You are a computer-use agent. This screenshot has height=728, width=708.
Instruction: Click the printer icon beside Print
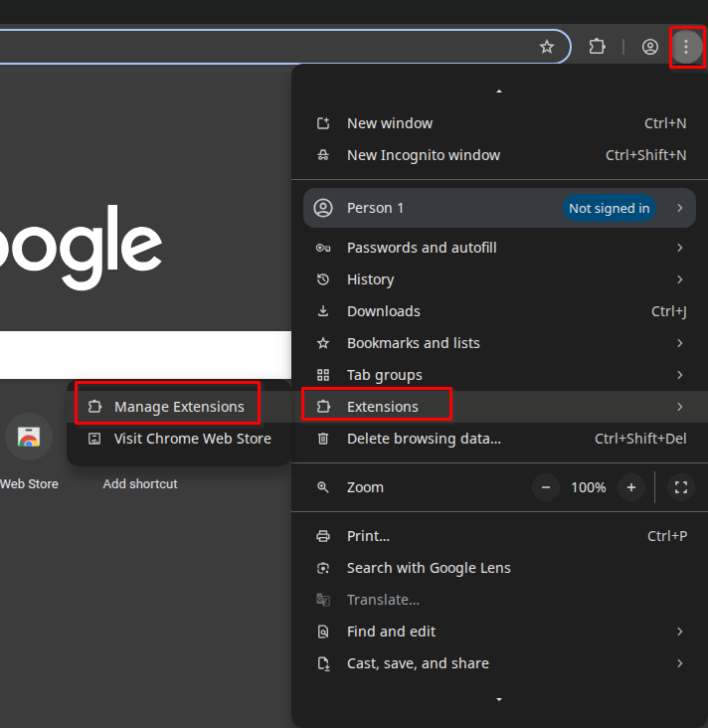coord(323,536)
